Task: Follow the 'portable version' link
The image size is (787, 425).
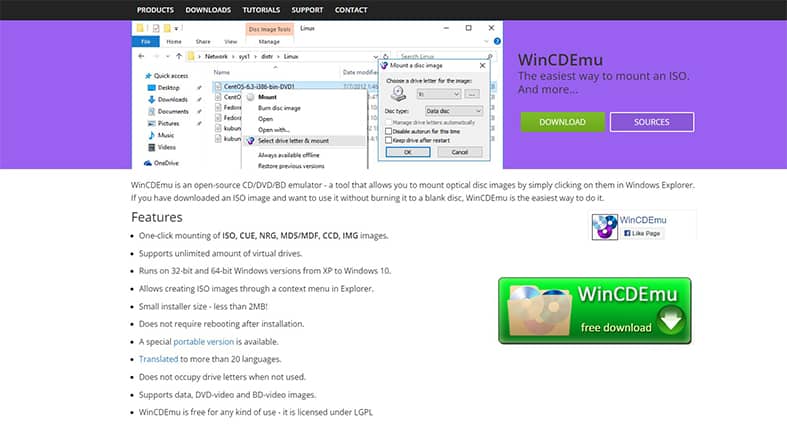Action: 204,342
